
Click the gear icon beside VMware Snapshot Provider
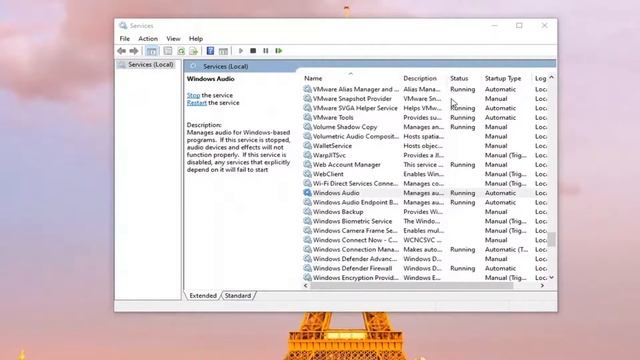(x=307, y=99)
